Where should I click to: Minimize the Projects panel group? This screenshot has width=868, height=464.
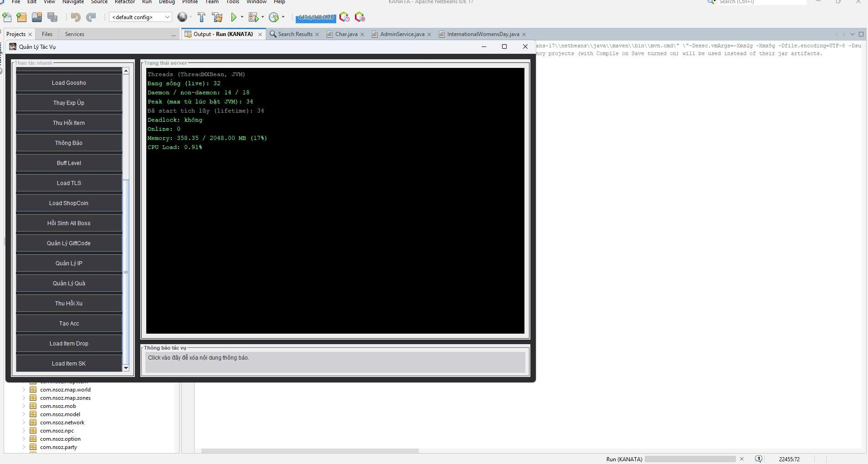coord(173,35)
